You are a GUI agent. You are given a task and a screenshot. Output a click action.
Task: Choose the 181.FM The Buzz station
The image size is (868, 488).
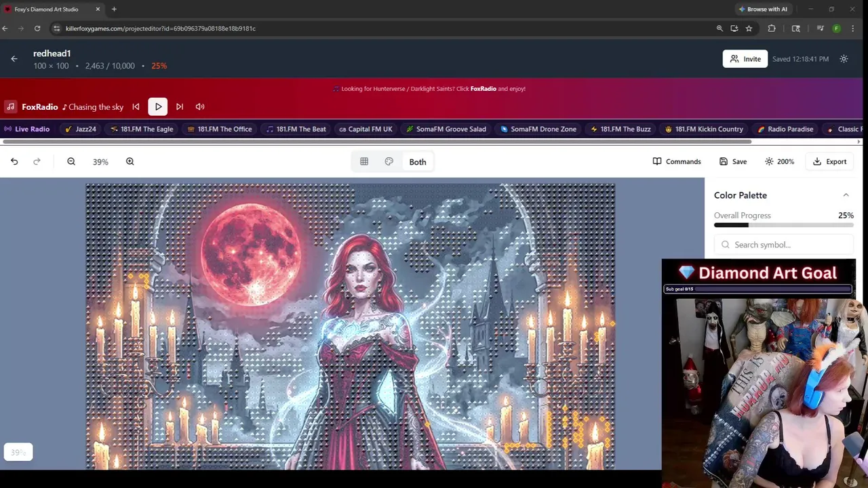click(620, 129)
